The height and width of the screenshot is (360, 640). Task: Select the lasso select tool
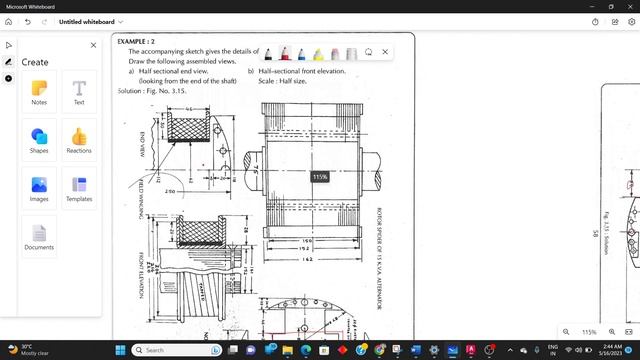click(x=369, y=52)
